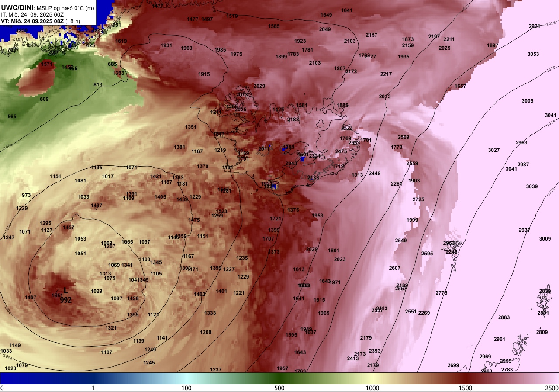Select the valid time 'VT: Mið. 24.09.2025 08Z'

point(32,21)
